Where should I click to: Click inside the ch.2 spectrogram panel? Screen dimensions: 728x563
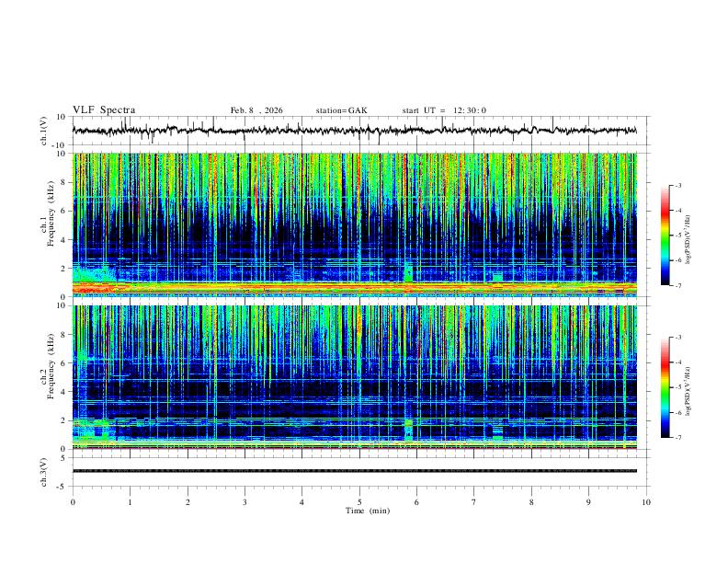pos(354,377)
